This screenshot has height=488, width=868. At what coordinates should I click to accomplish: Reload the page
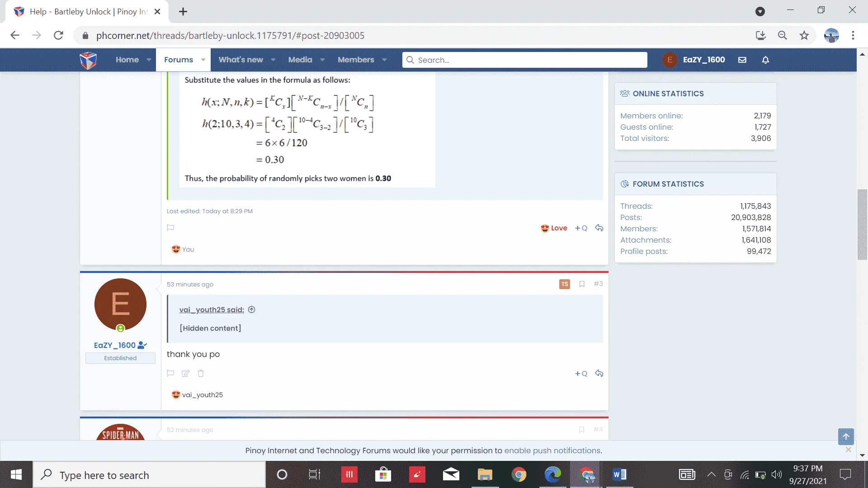tap(58, 35)
